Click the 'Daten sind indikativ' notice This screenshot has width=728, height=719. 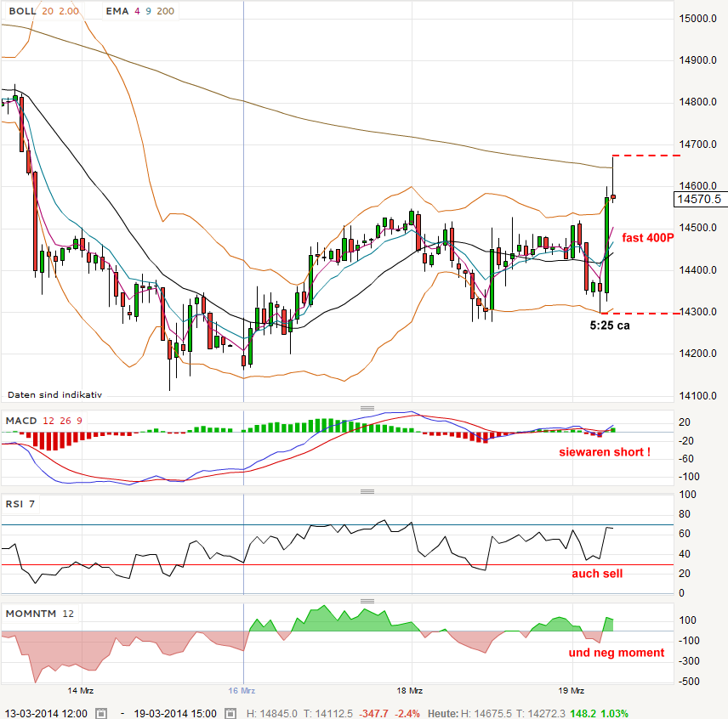pyautogui.click(x=54, y=394)
